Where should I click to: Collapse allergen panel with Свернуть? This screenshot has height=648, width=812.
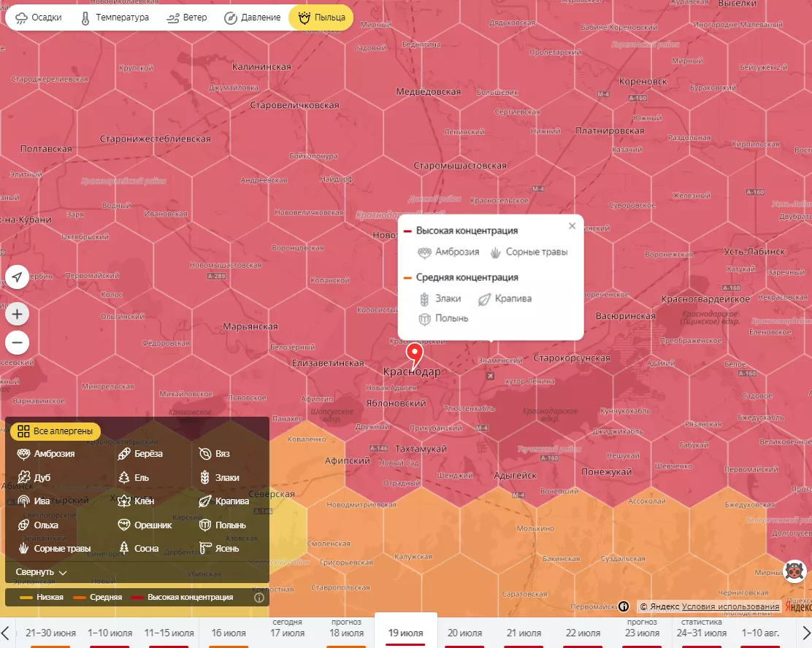(x=42, y=572)
